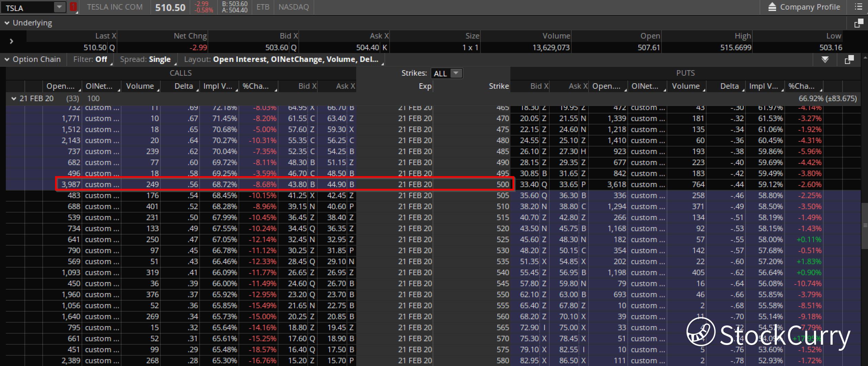
Task: Click the 550 strike call ask 23.70
Action: (337, 294)
